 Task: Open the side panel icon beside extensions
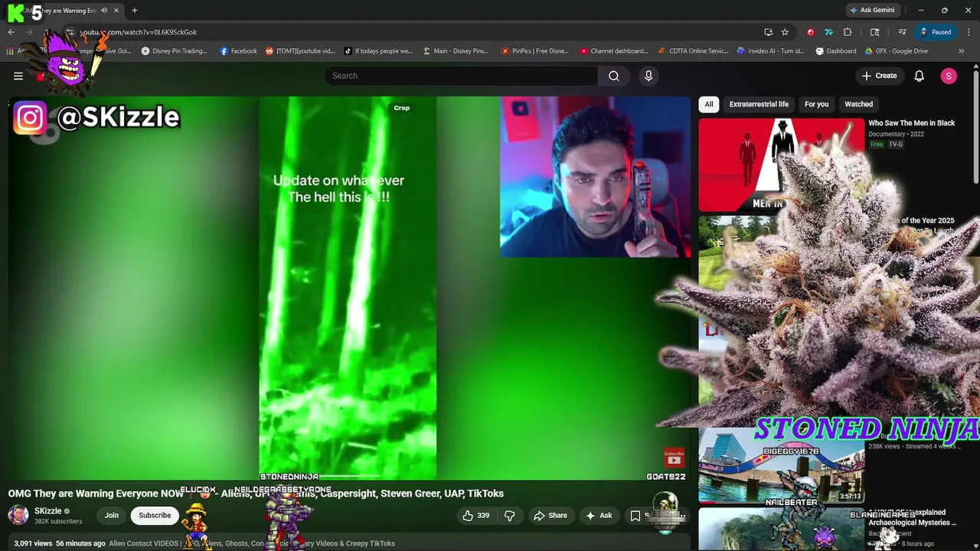point(875,32)
